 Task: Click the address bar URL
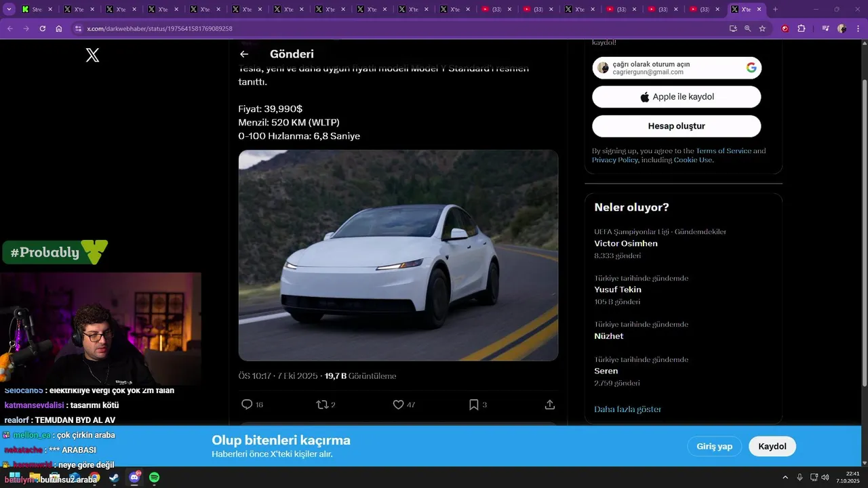tap(159, 28)
